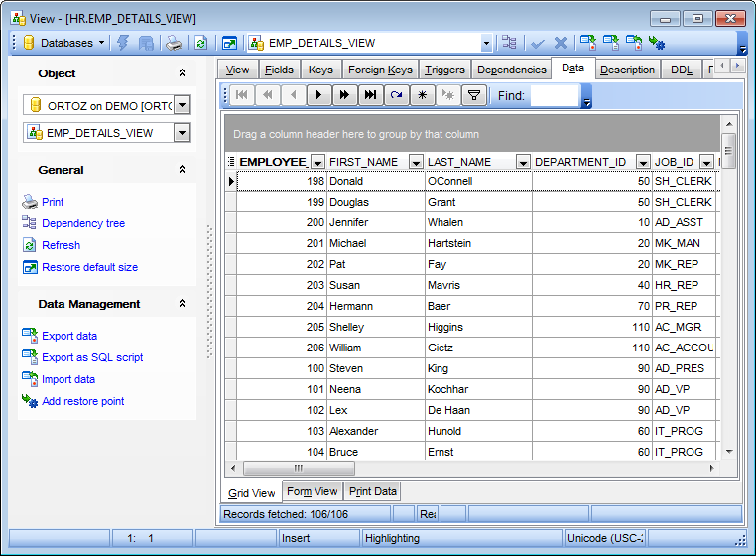Open the EMP_DETAILS_VIEW dropdown in Object panel
Image resolution: width=756 pixels, height=556 pixels.
(x=182, y=133)
